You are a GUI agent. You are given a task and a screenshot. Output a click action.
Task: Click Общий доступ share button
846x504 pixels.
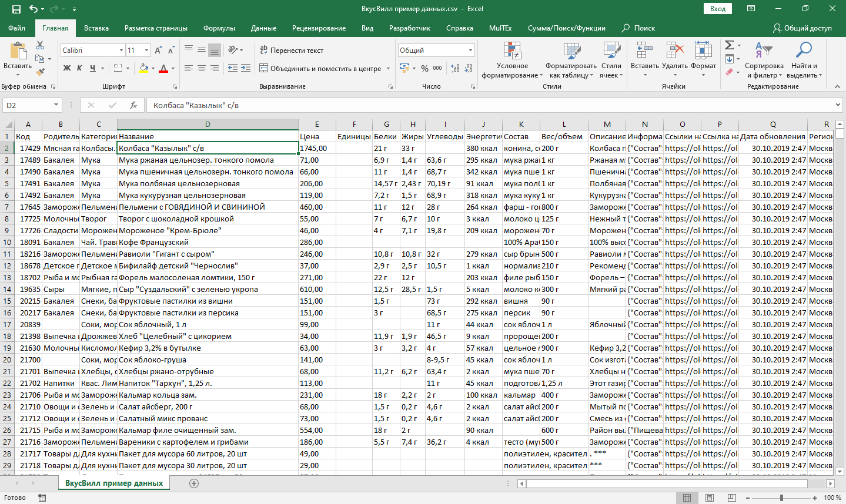point(802,28)
